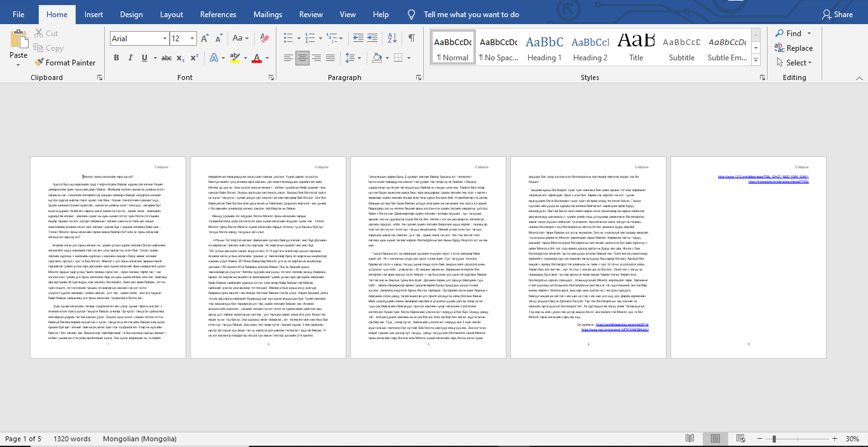Justify the paragraph text
The width and height of the screenshot is (868, 447).
(332, 58)
